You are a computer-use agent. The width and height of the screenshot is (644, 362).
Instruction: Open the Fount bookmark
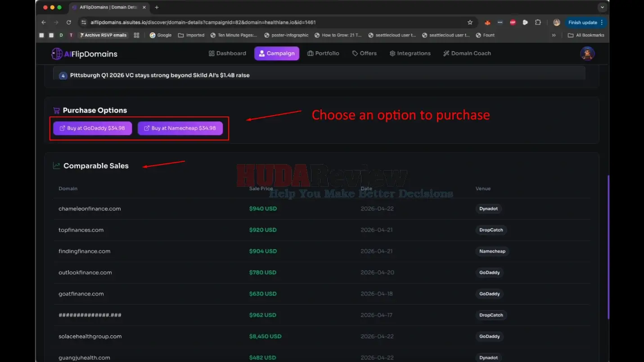coord(485,35)
